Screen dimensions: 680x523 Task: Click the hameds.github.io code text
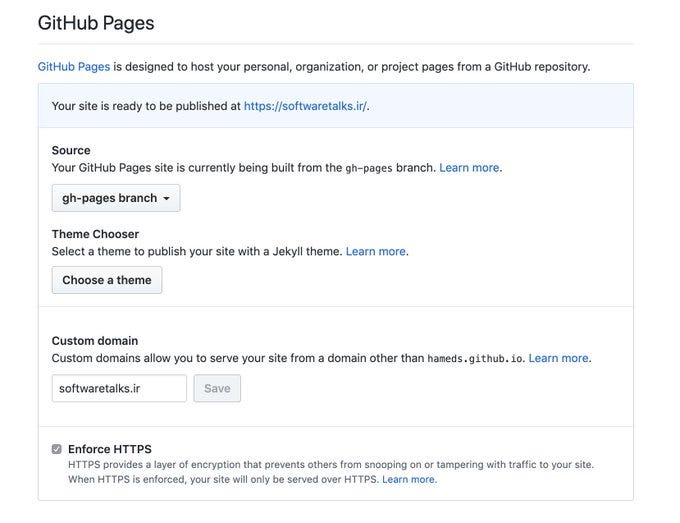click(x=475, y=359)
